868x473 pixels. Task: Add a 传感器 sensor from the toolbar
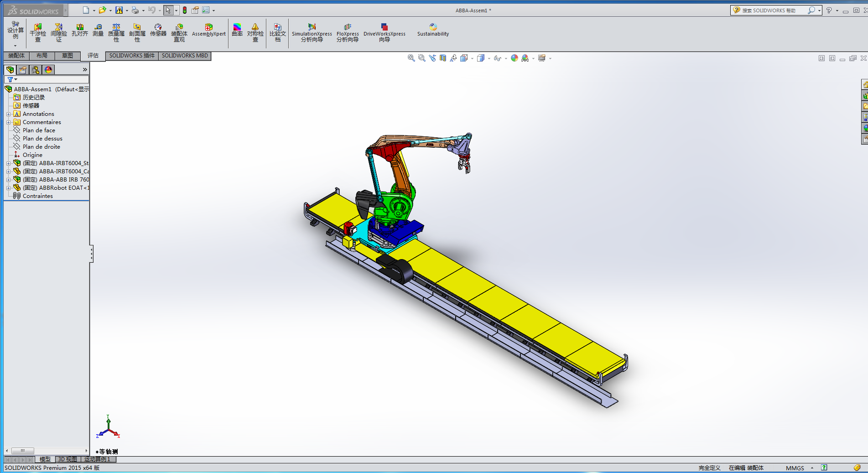click(x=158, y=30)
